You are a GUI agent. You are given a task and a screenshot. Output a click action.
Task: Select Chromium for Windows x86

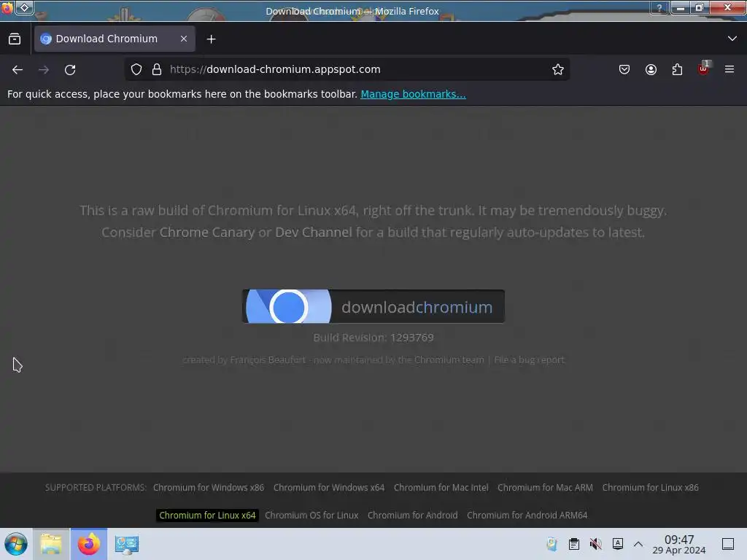pyautogui.click(x=208, y=488)
